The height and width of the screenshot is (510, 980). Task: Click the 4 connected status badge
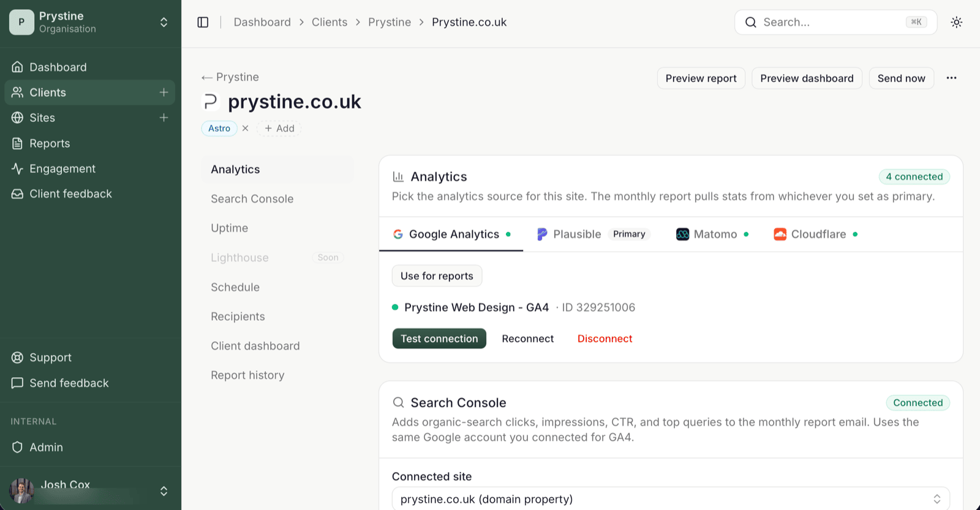pos(914,177)
